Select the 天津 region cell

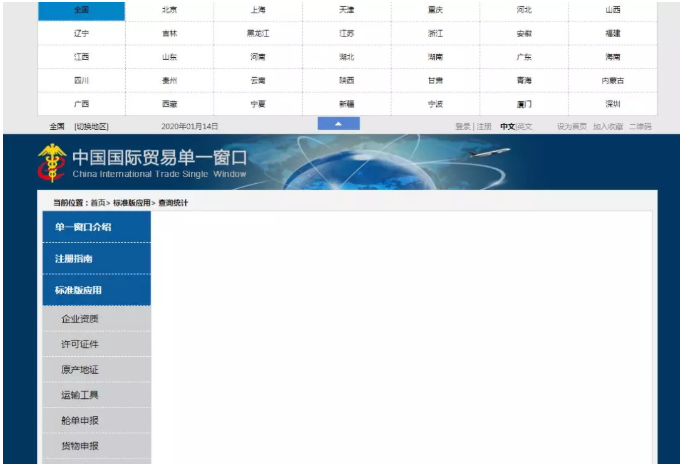347,10
